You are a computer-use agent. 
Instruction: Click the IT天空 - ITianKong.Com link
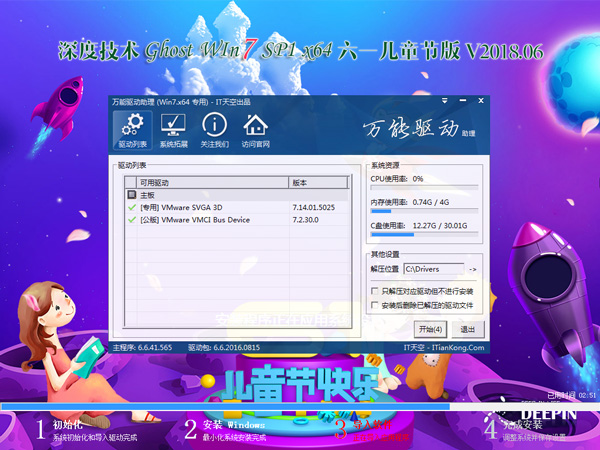pyautogui.click(x=444, y=347)
